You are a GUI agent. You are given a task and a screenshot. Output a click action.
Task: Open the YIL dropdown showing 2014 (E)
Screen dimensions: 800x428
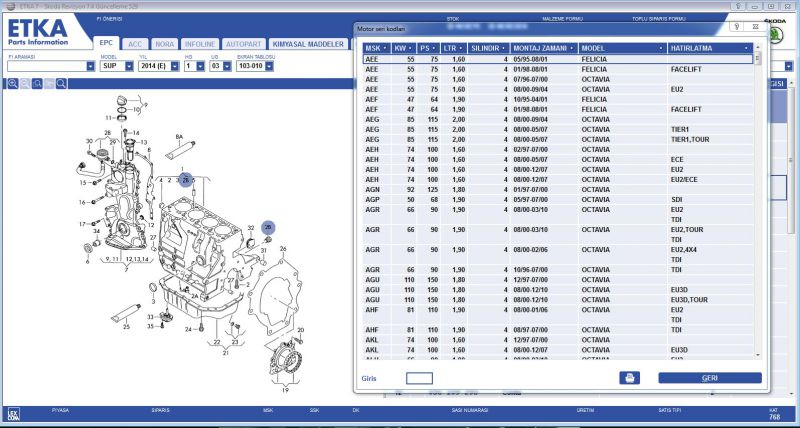point(175,66)
